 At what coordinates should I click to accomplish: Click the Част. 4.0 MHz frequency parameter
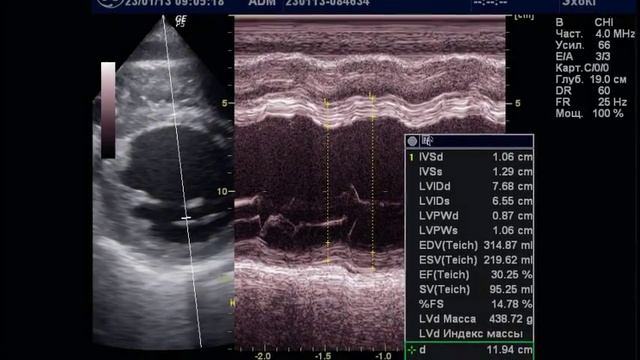click(x=595, y=34)
